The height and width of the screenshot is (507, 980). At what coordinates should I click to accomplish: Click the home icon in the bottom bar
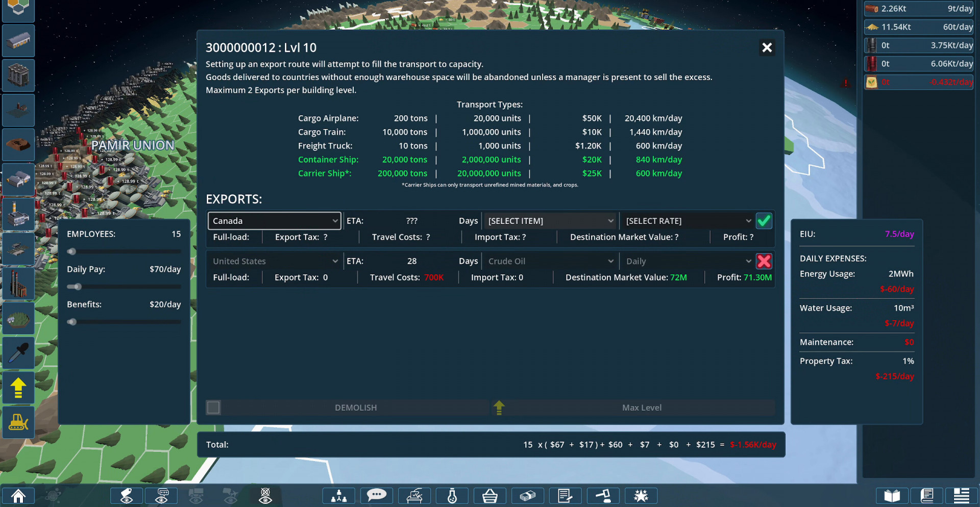click(18, 496)
